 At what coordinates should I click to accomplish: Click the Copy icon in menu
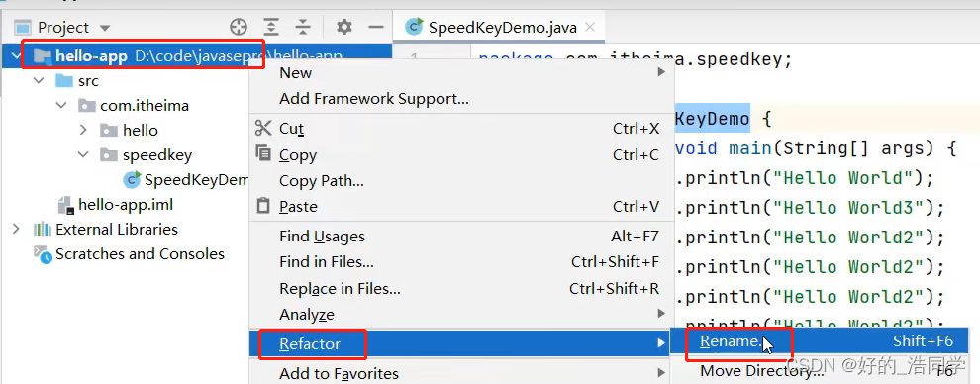(x=263, y=153)
